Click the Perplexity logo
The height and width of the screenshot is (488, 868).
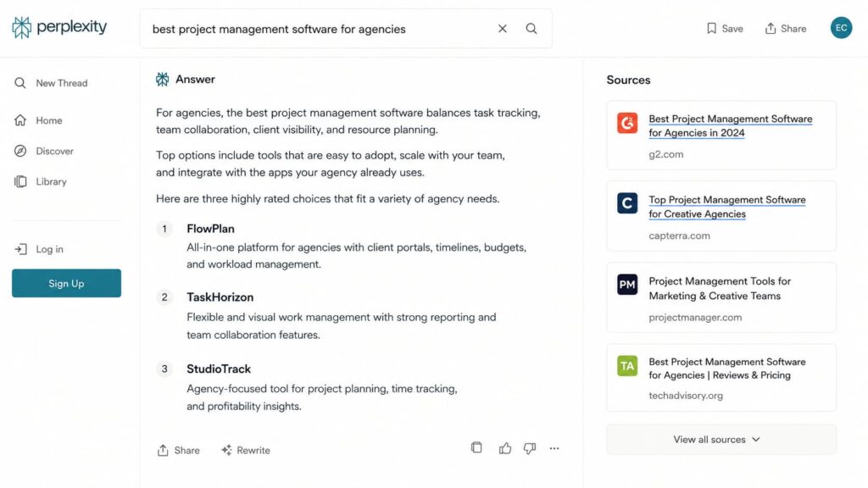pos(59,27)
